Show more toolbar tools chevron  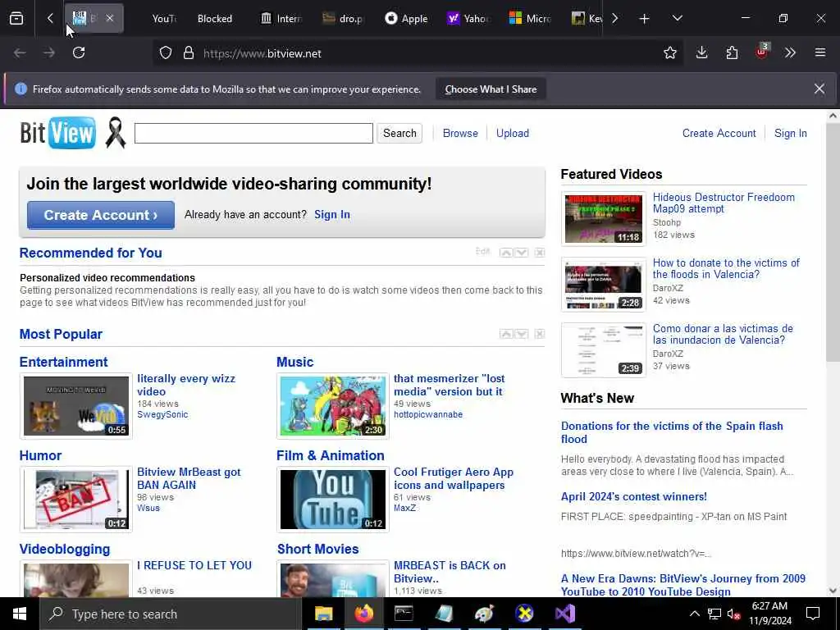790,53
